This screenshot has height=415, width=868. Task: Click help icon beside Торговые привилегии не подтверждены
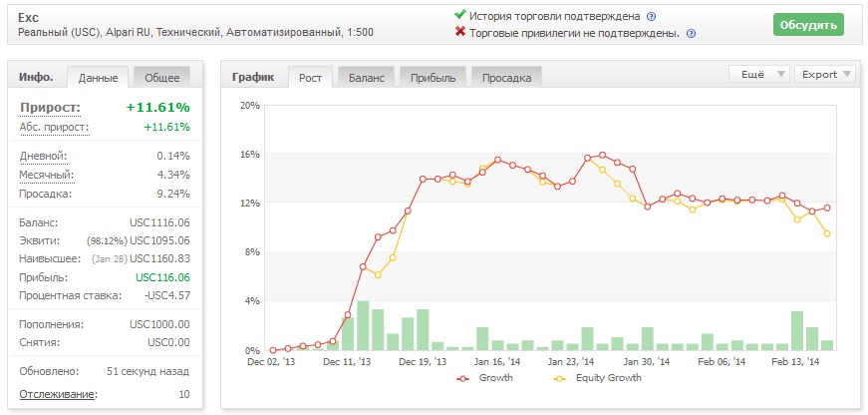pos(691,34)
